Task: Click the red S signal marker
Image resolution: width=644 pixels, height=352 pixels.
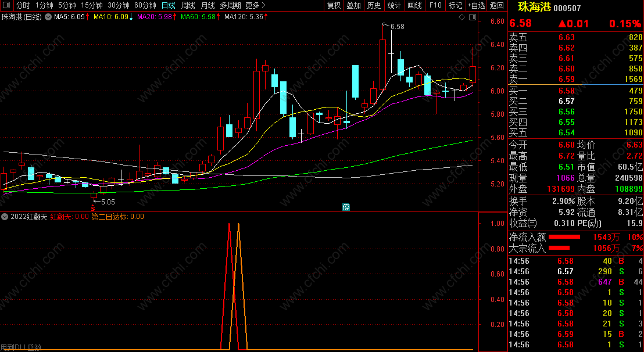Action: [93, 209]
